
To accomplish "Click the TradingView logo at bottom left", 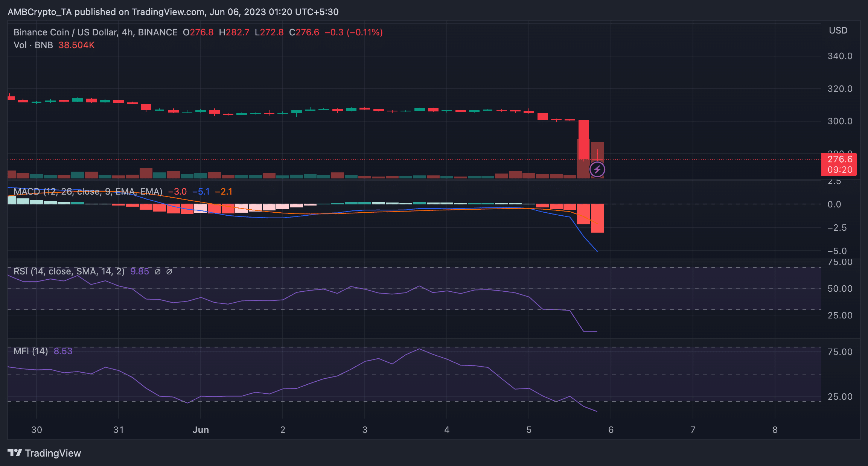I will 44,453.
